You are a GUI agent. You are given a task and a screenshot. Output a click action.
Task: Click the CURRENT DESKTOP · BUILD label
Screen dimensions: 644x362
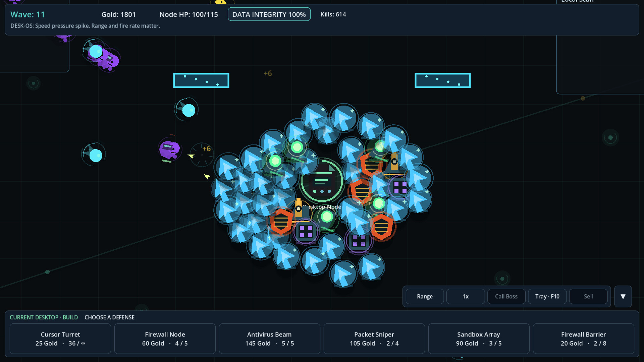[x=44, y=317]
